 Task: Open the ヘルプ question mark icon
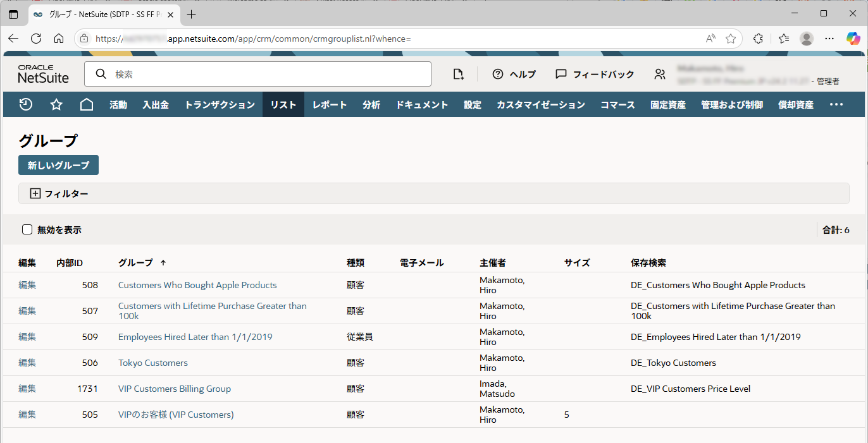pos(498,74)
